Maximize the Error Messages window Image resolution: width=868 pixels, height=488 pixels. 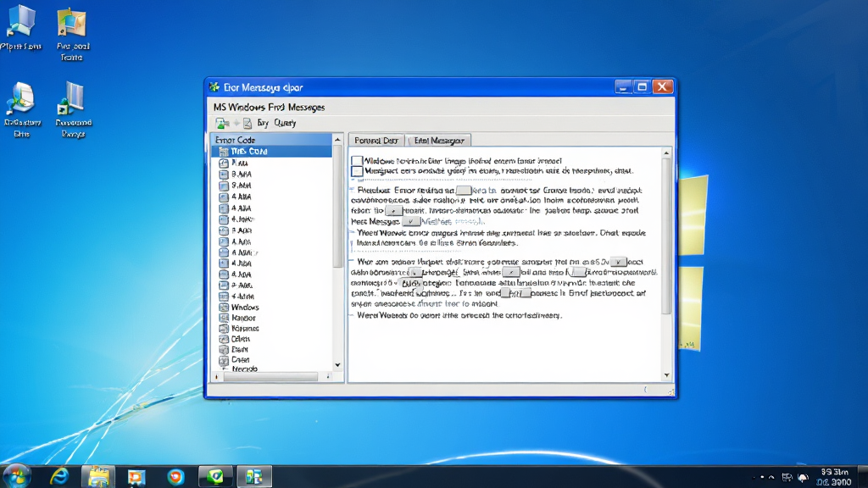[643, 87]
